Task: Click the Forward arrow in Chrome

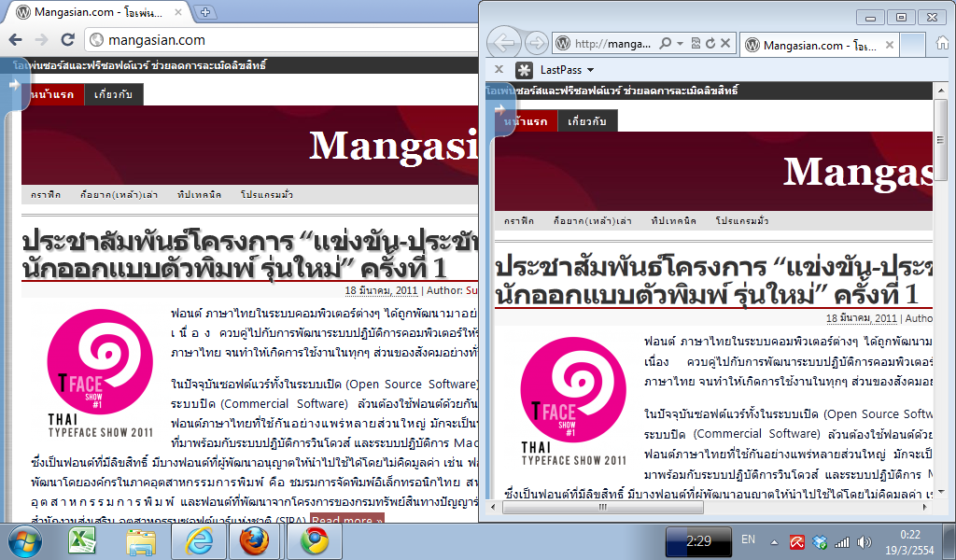Action: point(41,40)
